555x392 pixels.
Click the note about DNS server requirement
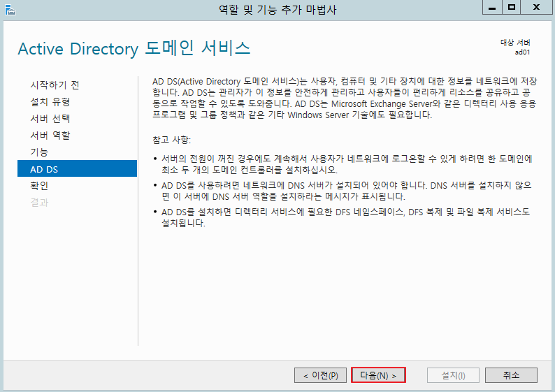click(347, 191)
